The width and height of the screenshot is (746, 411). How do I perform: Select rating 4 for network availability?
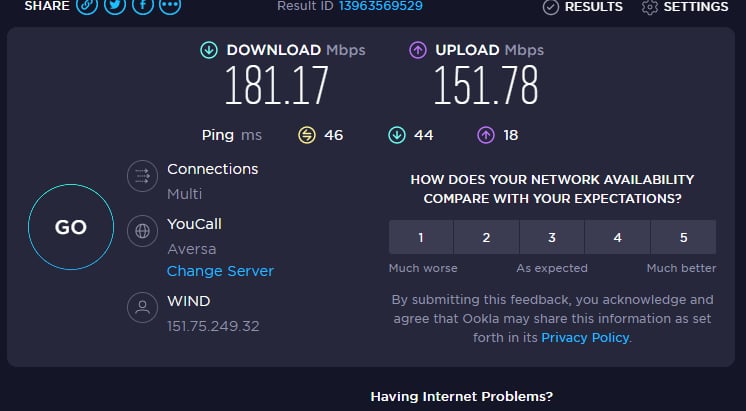coord(618,237)
